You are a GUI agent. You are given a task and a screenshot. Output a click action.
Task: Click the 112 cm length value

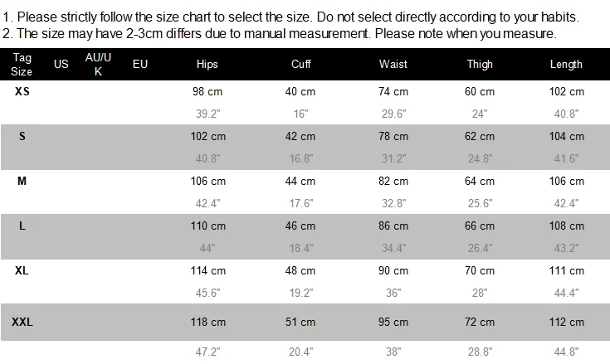[x=566, y=322]
